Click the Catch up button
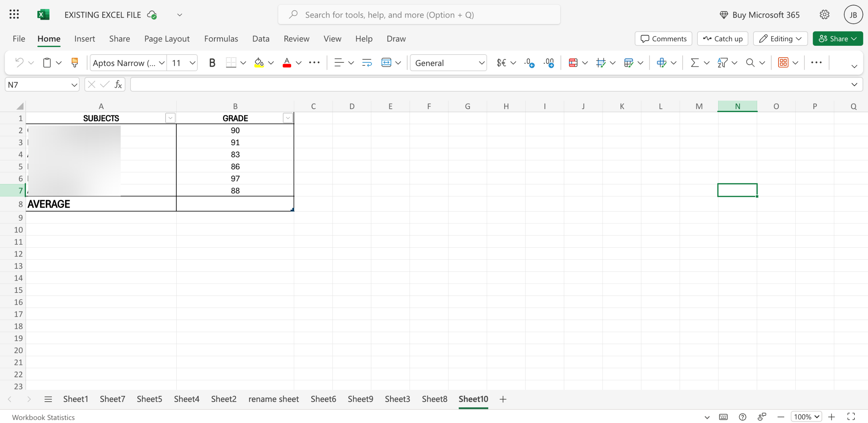The height and width of the screenshot is (423, 868). tap(723, 39)
